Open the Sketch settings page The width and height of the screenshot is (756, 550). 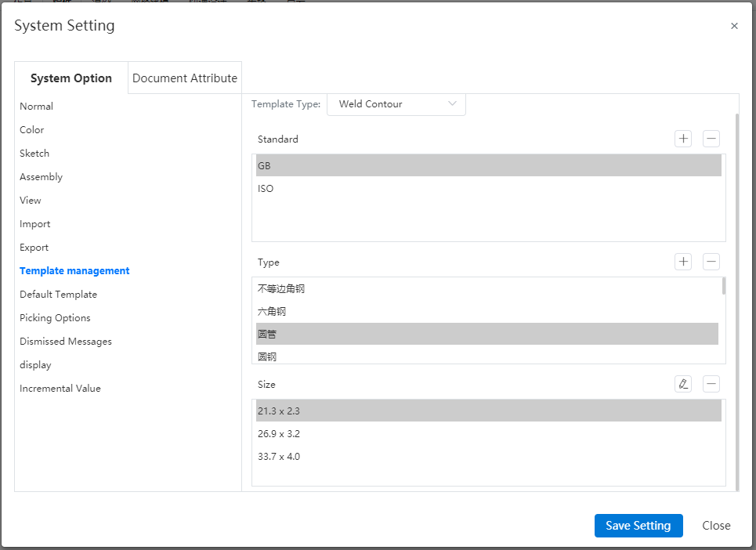(34, 154)
